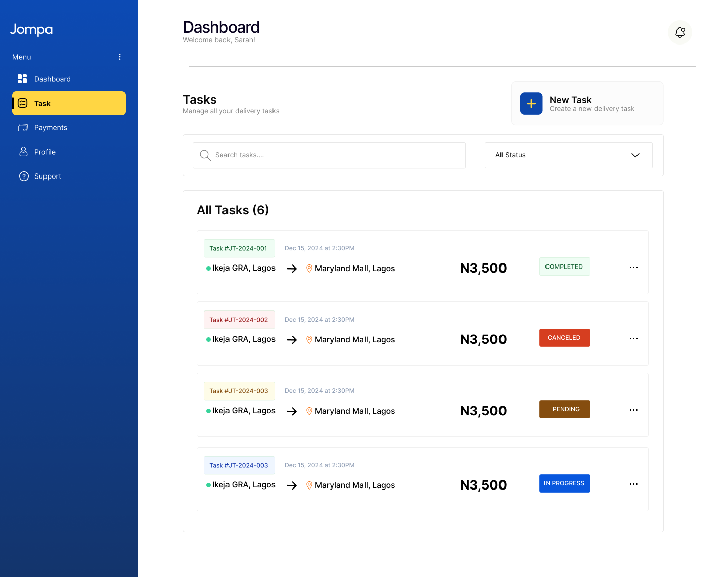Click the Payments card icon in sidebar
Viewport: 728px width, 577px height.
23,128
